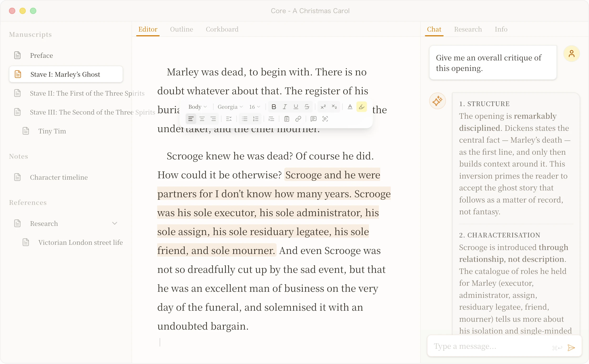Center align the text

click(x=202, y=119)
